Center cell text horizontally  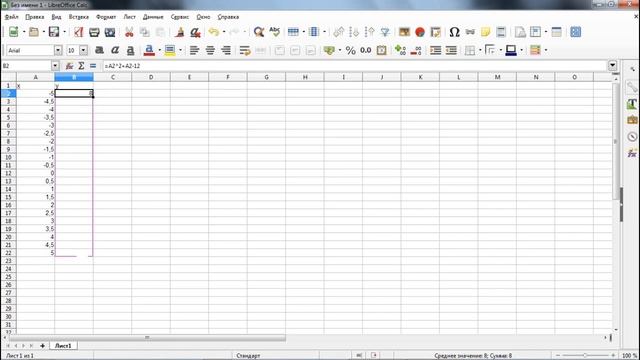[210, 50]
